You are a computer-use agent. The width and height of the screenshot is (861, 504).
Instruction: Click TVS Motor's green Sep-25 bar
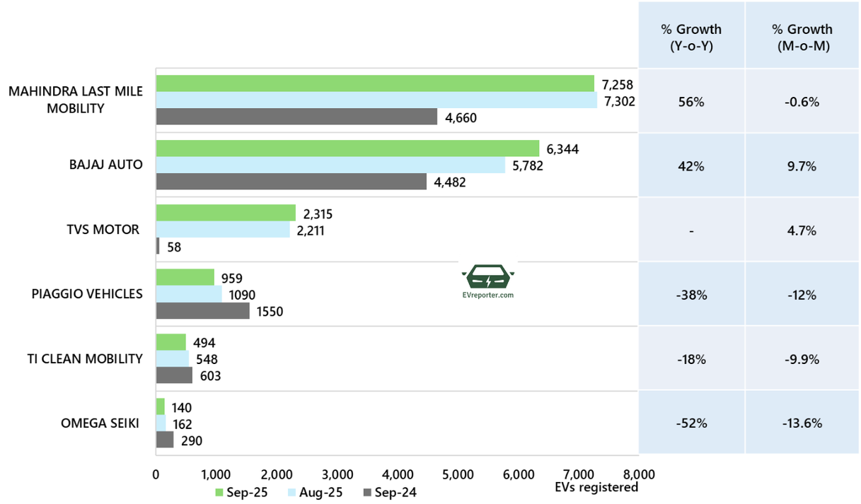pyautogui.click(x=226, y=213)
